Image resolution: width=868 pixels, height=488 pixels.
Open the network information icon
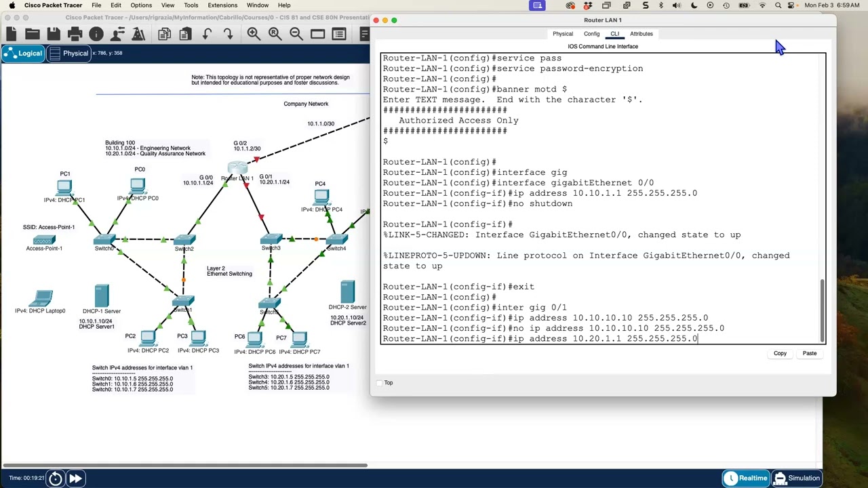(x=96, y=34)
